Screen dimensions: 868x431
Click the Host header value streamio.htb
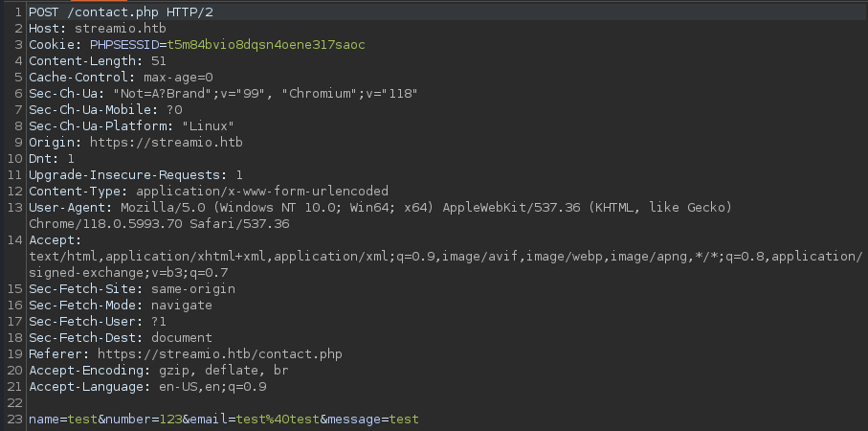tap(121, 28)
